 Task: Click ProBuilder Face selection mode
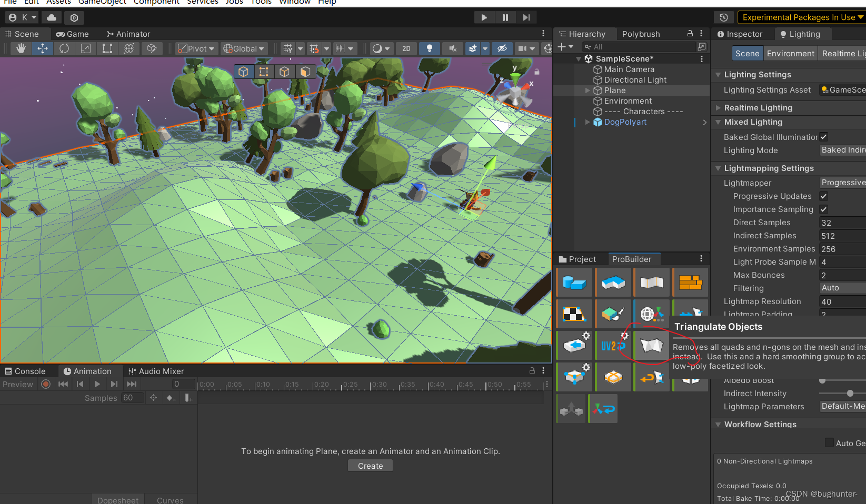click(305, 72)
